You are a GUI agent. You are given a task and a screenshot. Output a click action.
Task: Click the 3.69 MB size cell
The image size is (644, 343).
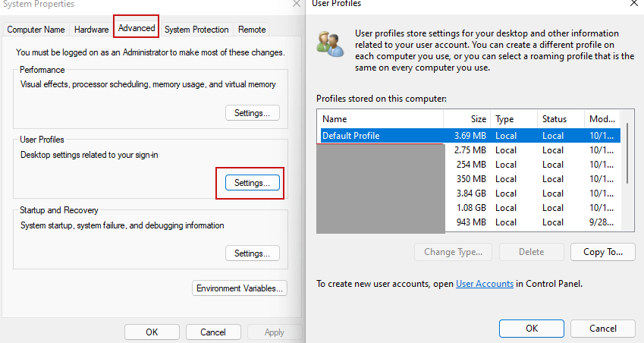[x=470, y=136]
